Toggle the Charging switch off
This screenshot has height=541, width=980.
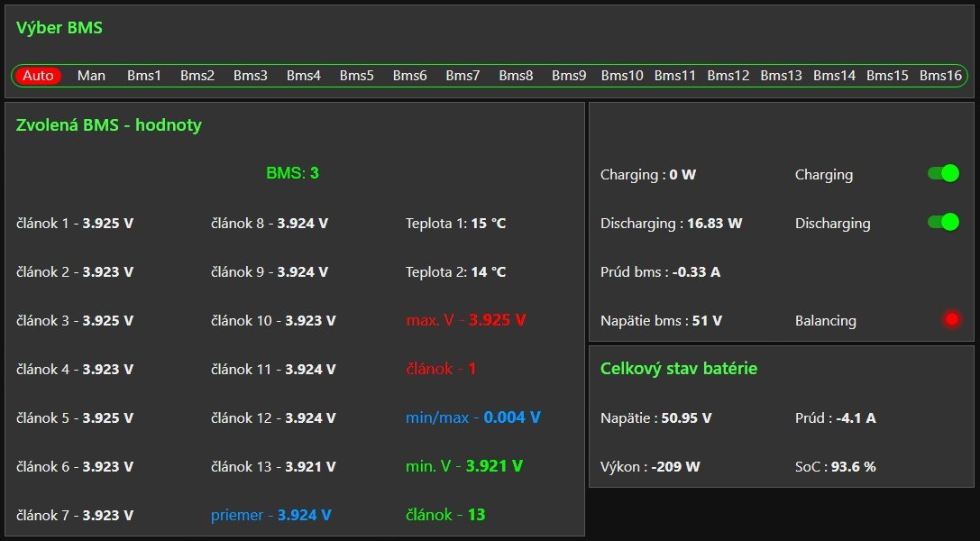(x=943, y=174)
